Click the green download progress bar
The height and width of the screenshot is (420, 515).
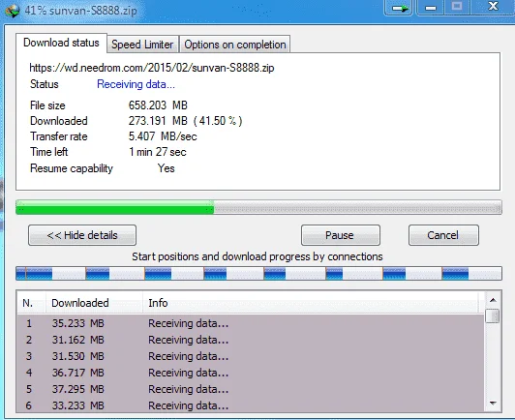(x=258, y=207)
